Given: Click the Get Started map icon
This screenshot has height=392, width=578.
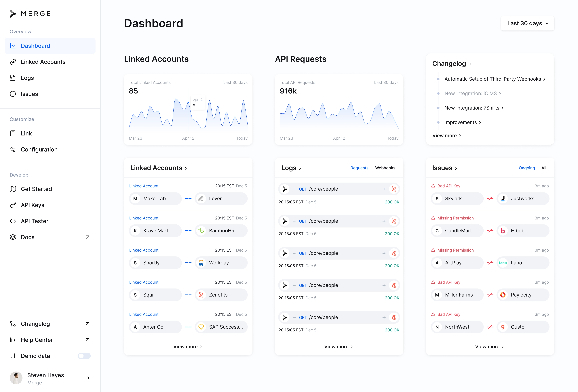Looking at the screenshot, I should coord(13,189).
